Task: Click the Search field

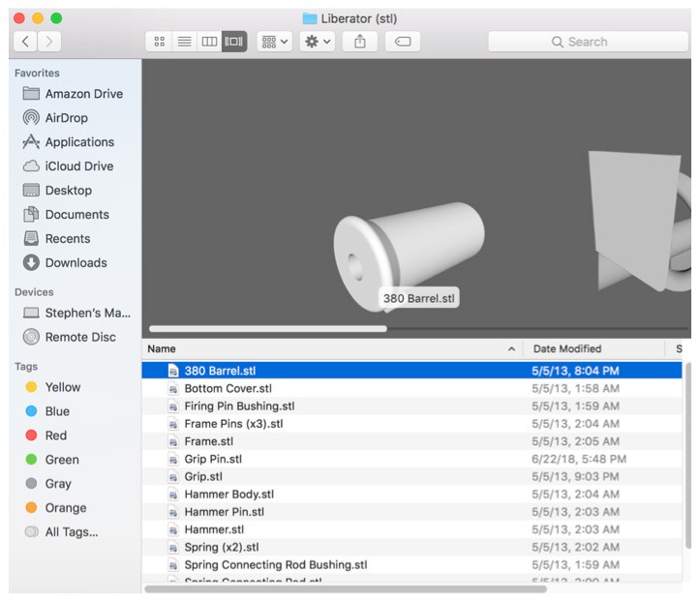Action: coord(588,42)
